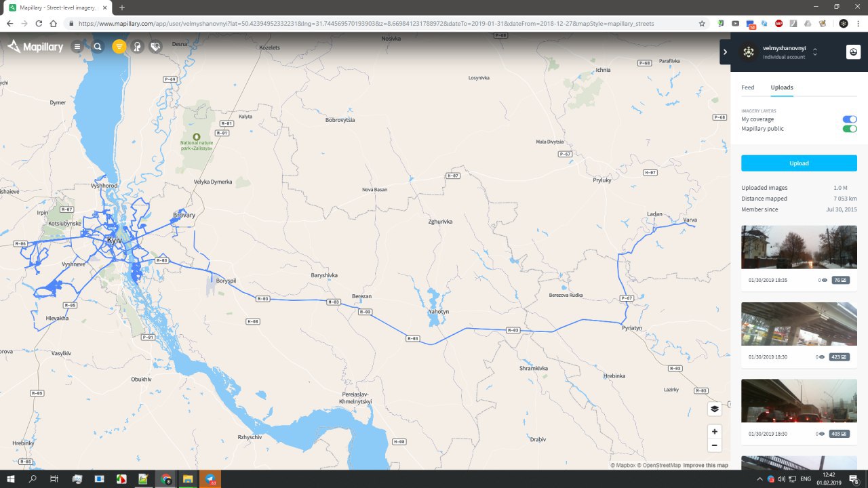Open the Chrome three-dot menu

[858, 23]
